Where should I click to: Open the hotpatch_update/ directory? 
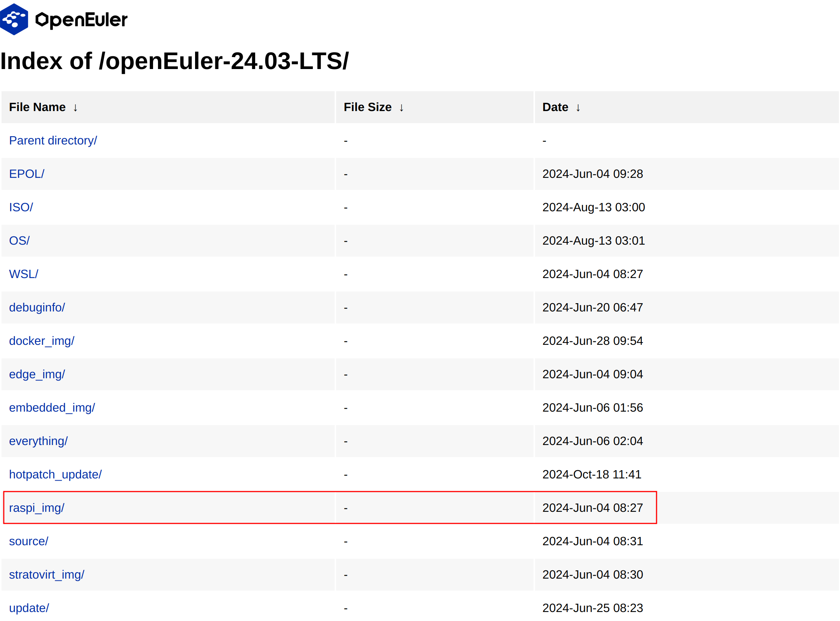click(55, 475)
